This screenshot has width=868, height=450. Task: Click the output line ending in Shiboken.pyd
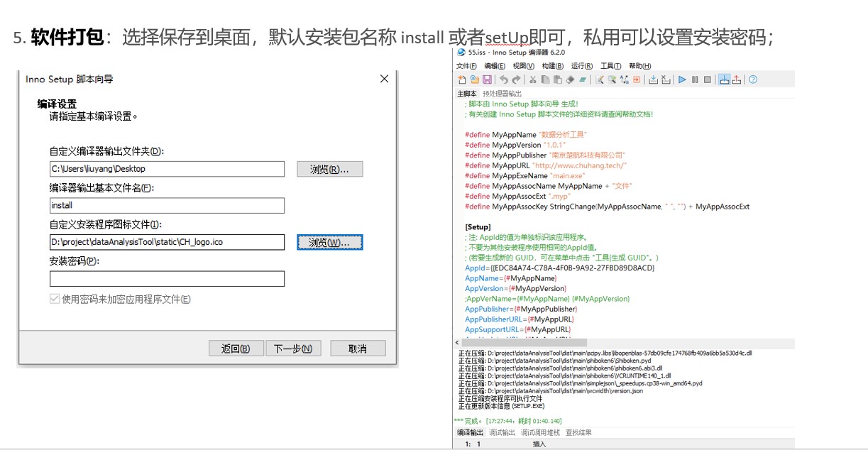[x=554, y=361]
